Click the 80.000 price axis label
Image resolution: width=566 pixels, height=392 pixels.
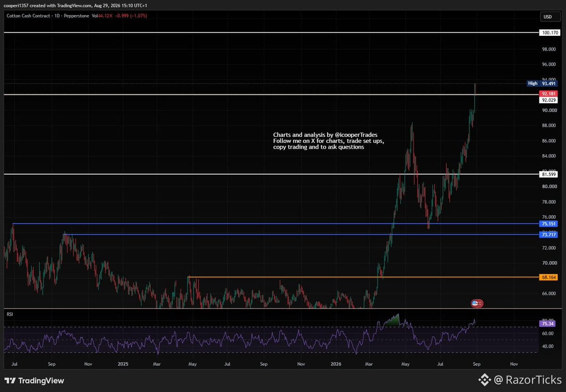coord(549,186)
